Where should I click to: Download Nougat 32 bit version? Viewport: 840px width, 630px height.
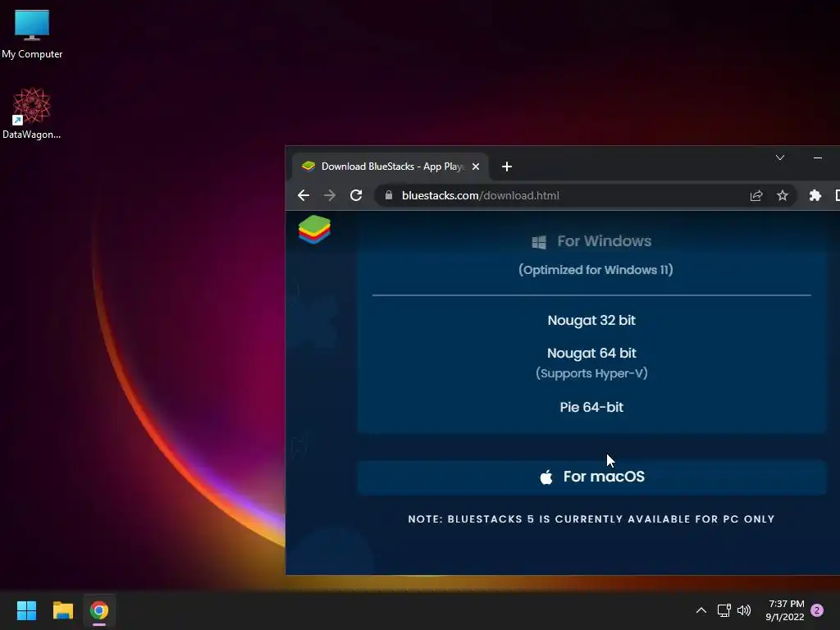(x=591, y=321)
